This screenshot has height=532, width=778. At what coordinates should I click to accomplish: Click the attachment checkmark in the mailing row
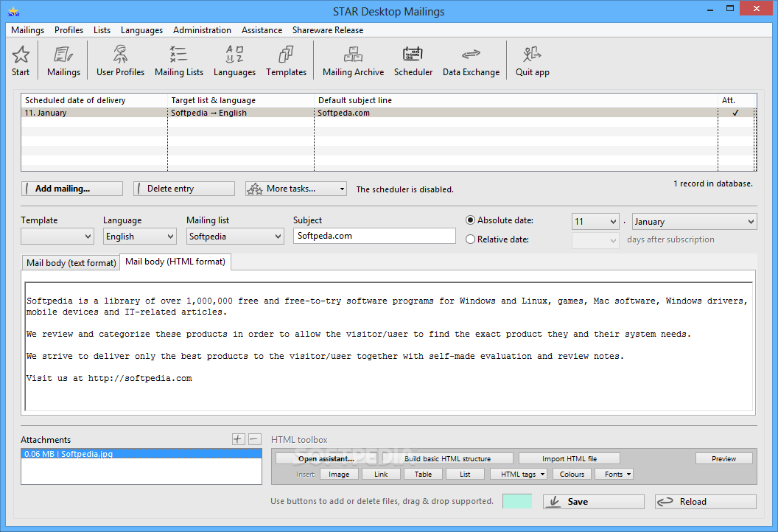click(x=735, y=113)
